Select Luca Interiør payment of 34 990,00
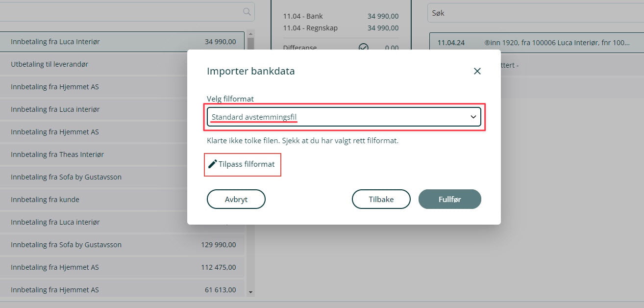The width and height of the screenshot is (644, 308). [123, 42]
